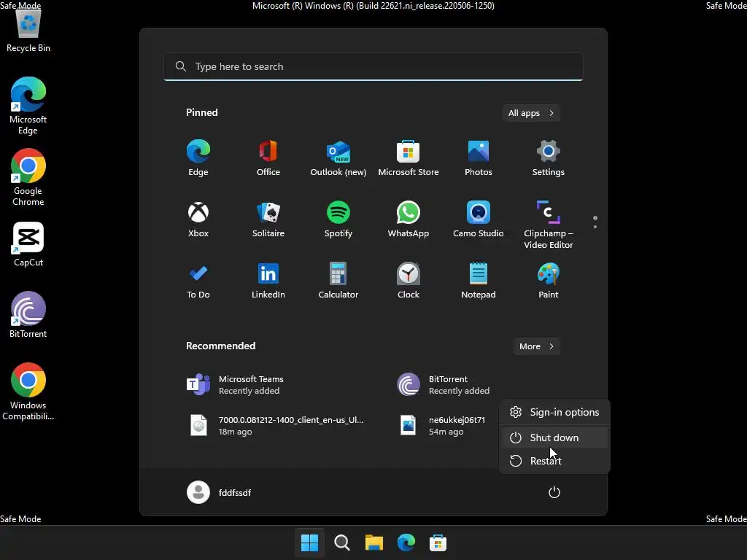This screenshot has width=747, height=560.
Task: Open File Explorer from the taskbar
Action: [374, 542]
